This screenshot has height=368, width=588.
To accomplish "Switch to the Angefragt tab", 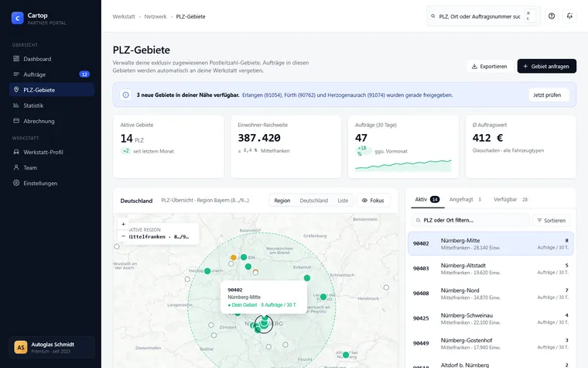I will click(x=465, y=199).
